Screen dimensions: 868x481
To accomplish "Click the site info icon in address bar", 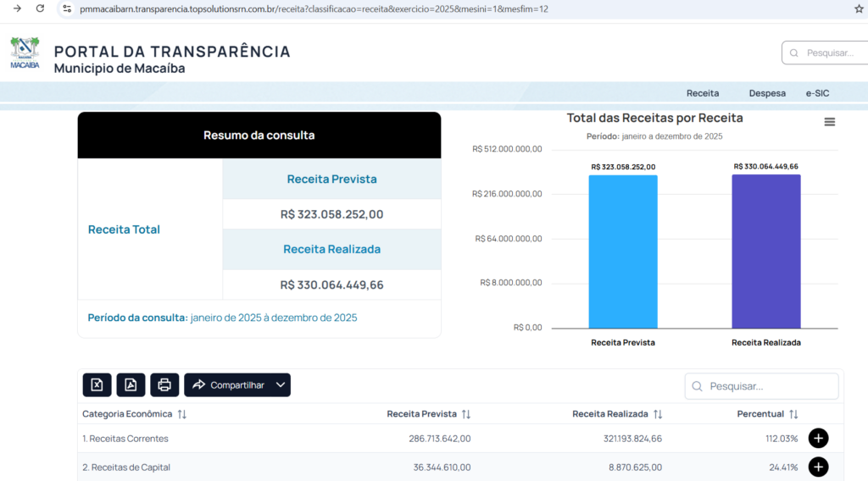I will pos(68,8).
